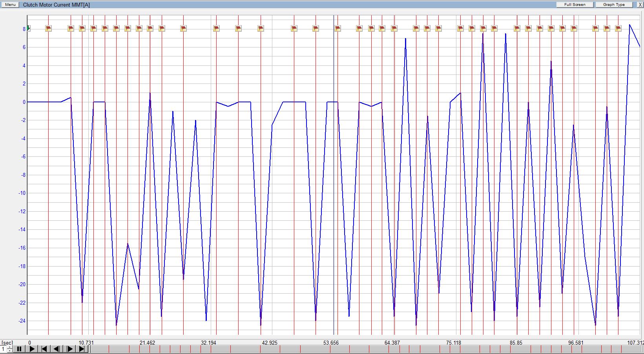Open the Menu button
Image resolution: width=644 pixels, height=354 pixels.
click(10, 5)
